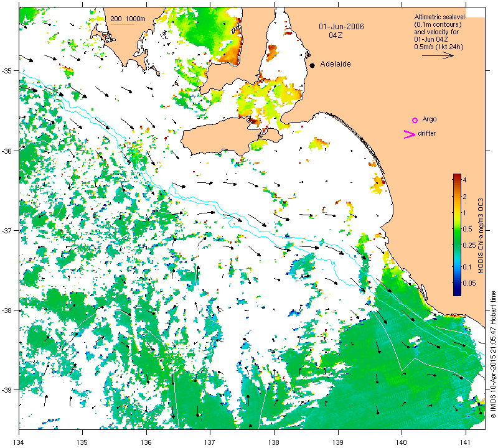The image size is (498, 448).
Task: Click the colorbar tick label 2
Action: click(464, 197)
